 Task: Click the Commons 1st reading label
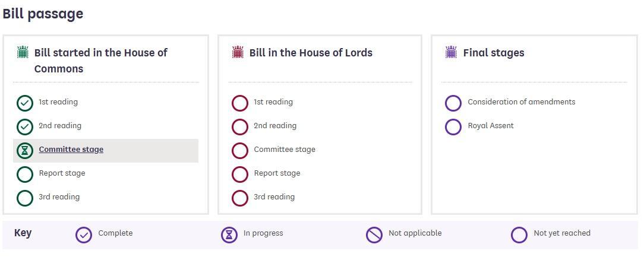58,102
